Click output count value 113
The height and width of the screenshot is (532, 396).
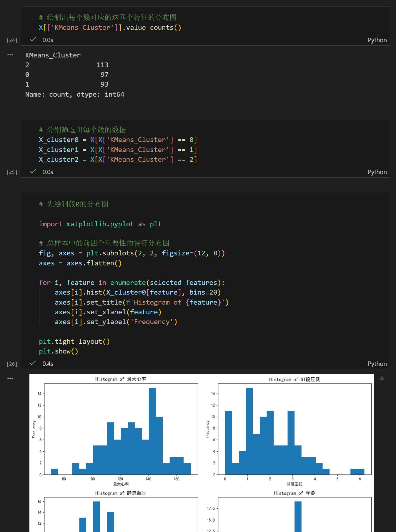click(102, 65)
